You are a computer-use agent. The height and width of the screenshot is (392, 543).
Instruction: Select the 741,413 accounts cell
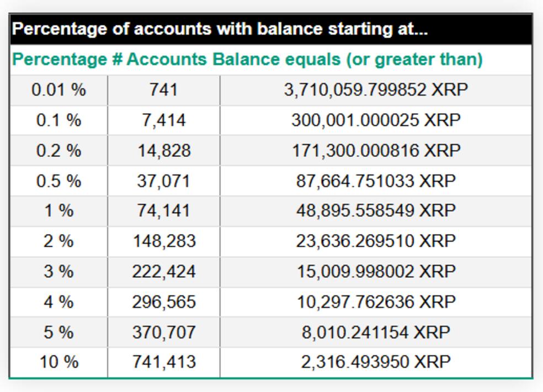[x=164, y=362]
